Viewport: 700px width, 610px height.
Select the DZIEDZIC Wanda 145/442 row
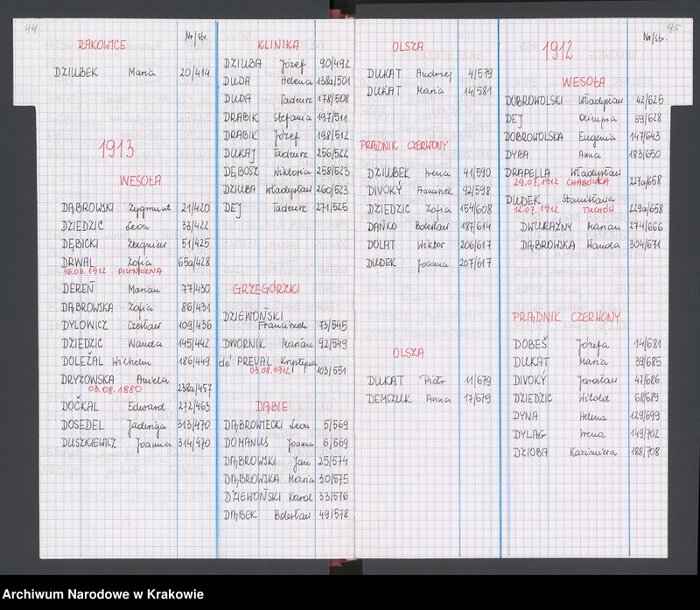point(136,343)
